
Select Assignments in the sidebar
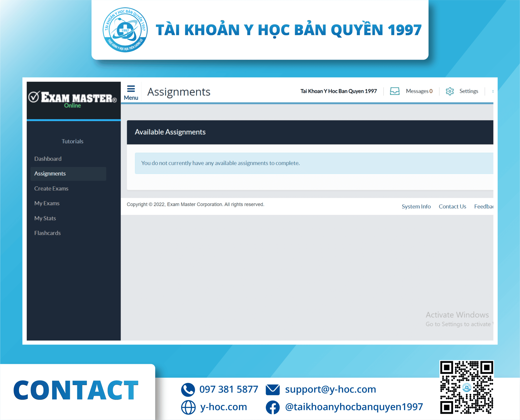coord(50,173)
